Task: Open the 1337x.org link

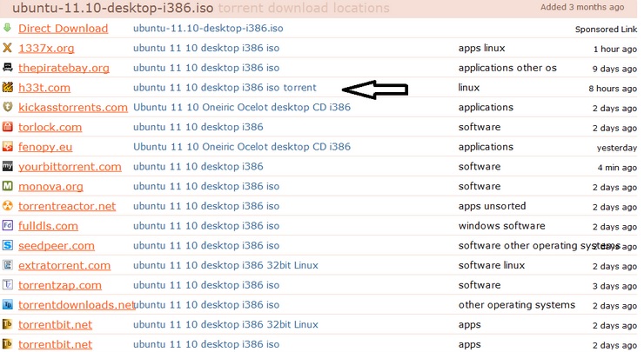Action: [46, 49]
